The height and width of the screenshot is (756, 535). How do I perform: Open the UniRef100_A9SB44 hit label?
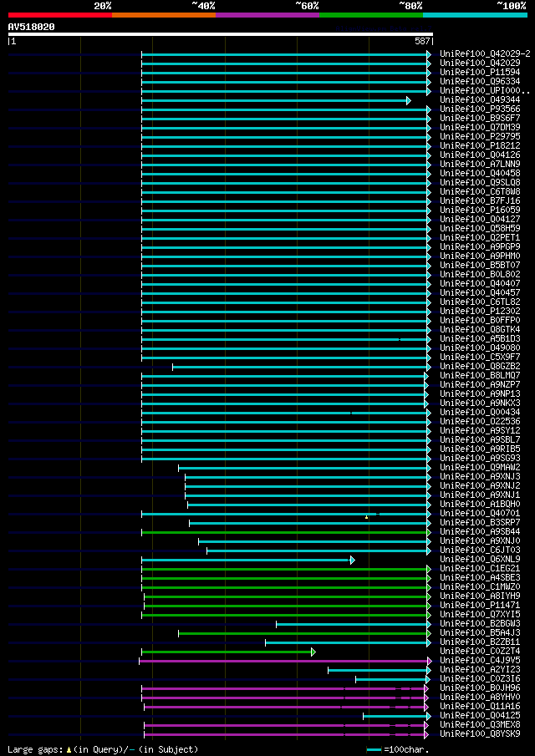(480, 532)
